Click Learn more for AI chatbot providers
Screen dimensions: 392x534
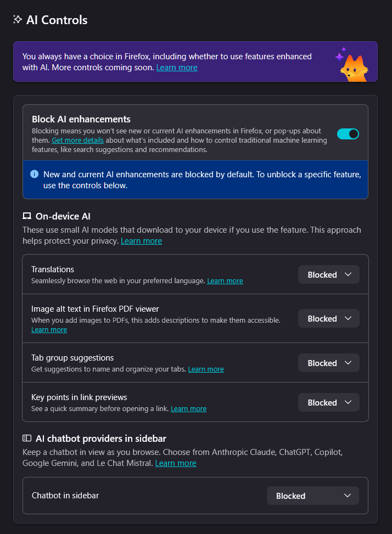tap(176, 463)
